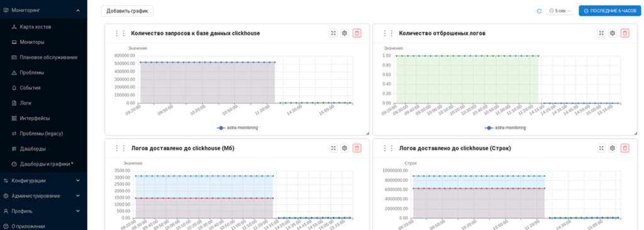Grab drag handle of Количество запросов chart

click(x=120, y=33)
